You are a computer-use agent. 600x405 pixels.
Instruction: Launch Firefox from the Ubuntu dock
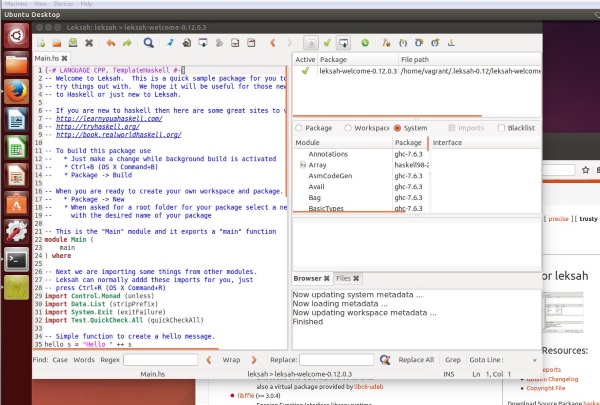tap(16, 91)
